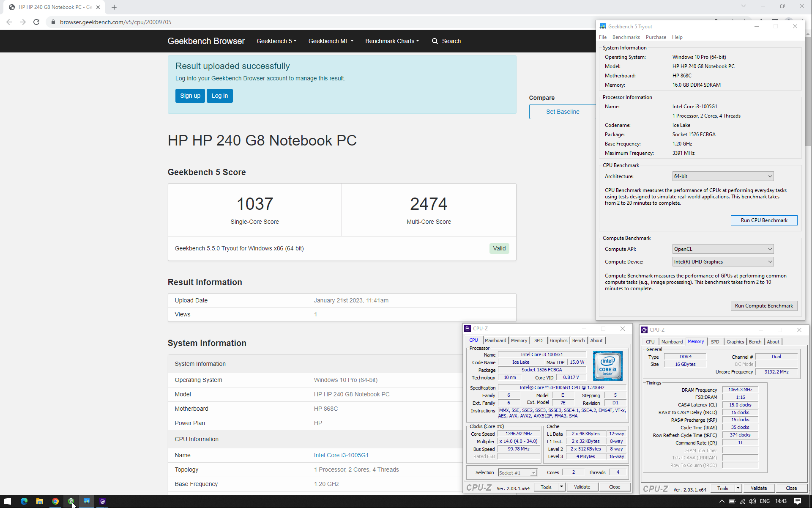The width and height of the screenshot is (812, 508).
Task: Open File Explorer from taskbar
Action: (40, 501)
